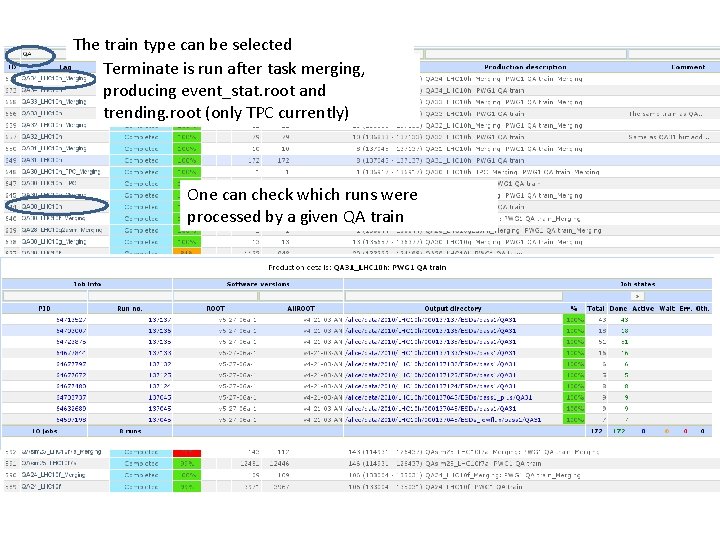Open PID 54703707 job link
Screen dimensions: 720x540
[x=71, y=397]
